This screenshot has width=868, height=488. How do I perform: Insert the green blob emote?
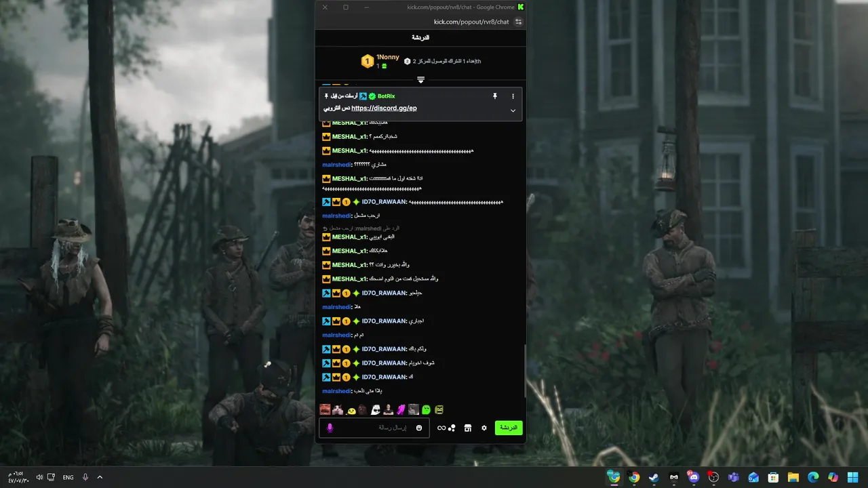427,409
